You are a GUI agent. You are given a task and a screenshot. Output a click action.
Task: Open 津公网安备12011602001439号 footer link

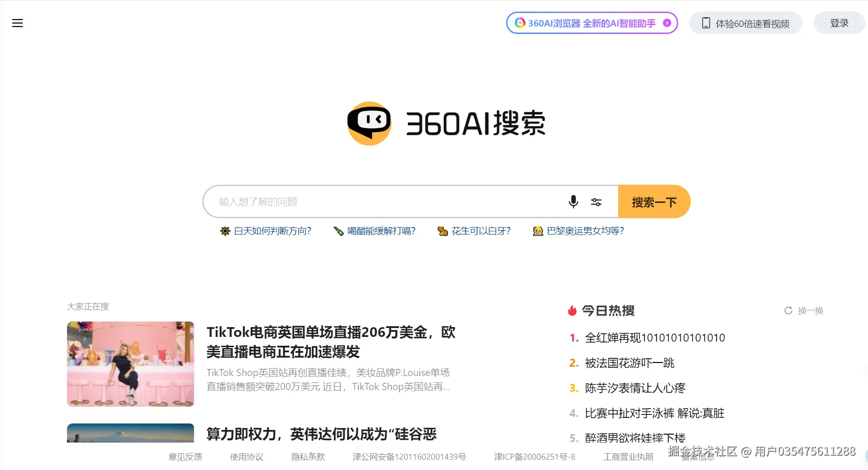coord(409,457)
